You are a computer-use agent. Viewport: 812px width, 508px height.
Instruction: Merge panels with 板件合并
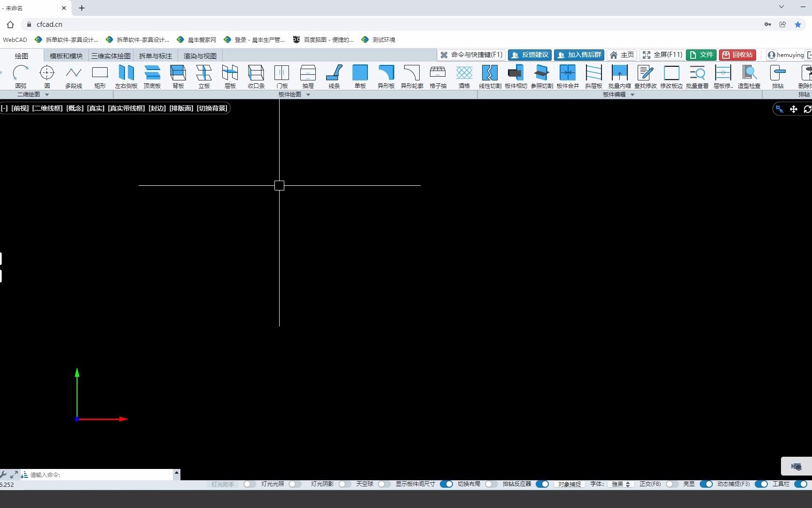pos(568,76)
